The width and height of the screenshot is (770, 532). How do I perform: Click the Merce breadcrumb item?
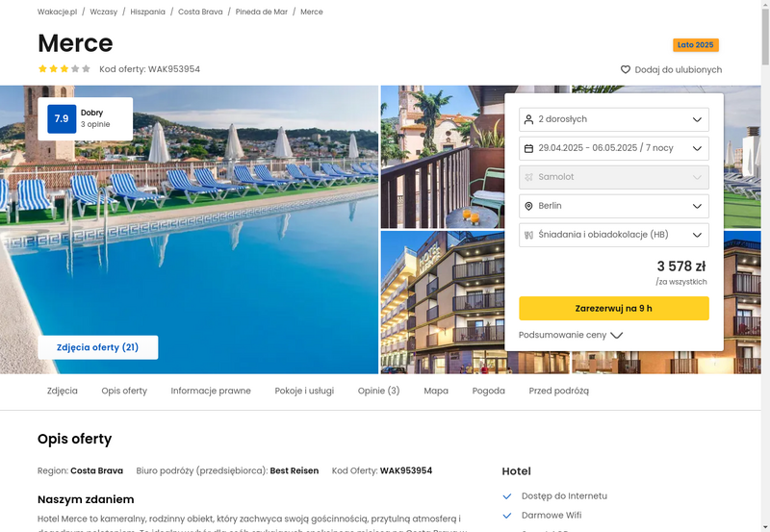[x=311, y=12]
